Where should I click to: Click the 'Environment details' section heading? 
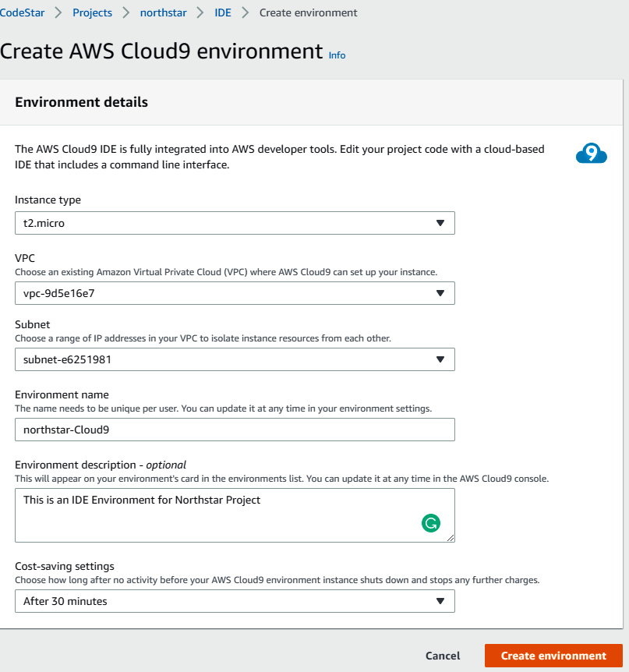81,102
